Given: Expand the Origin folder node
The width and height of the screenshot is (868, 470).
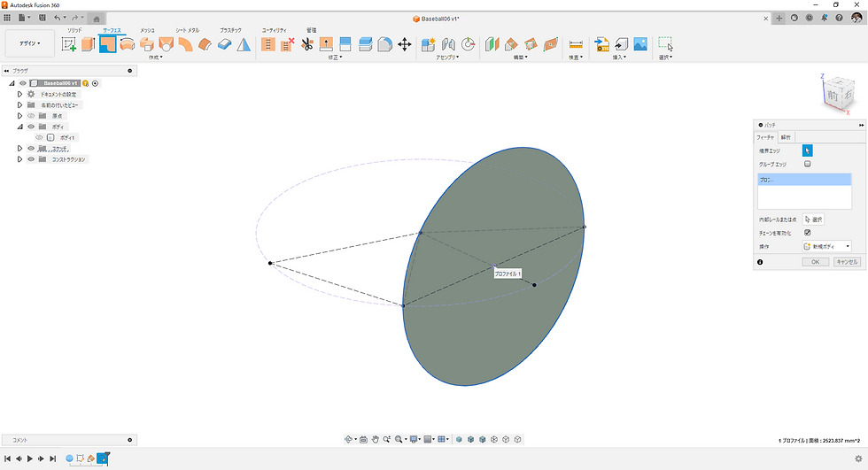Looking at the screenshot, I should [19, 116].
